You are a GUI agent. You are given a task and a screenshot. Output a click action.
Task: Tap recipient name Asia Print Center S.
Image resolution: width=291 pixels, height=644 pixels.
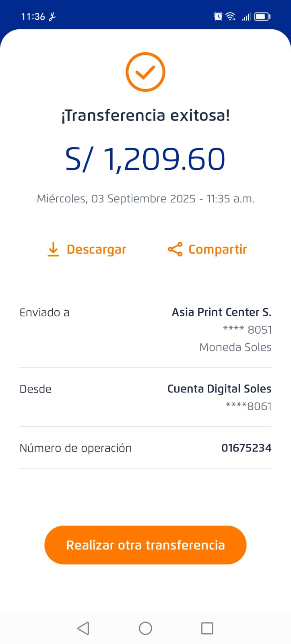pos(221,312)
